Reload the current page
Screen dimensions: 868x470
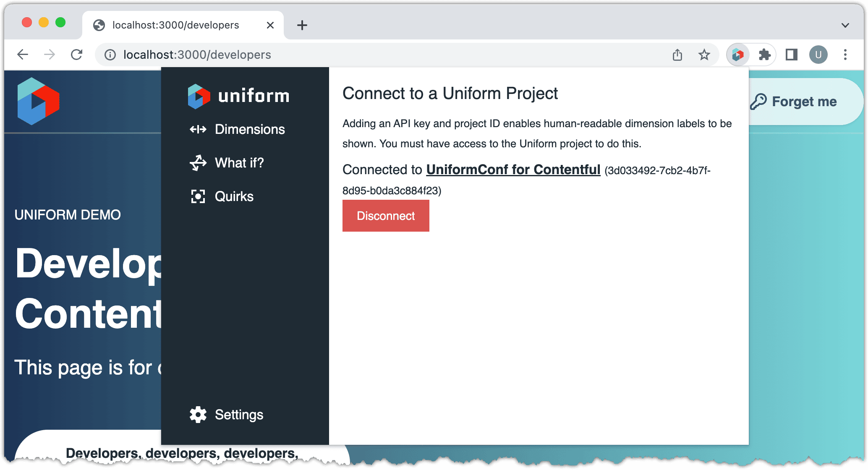(76, 55)
